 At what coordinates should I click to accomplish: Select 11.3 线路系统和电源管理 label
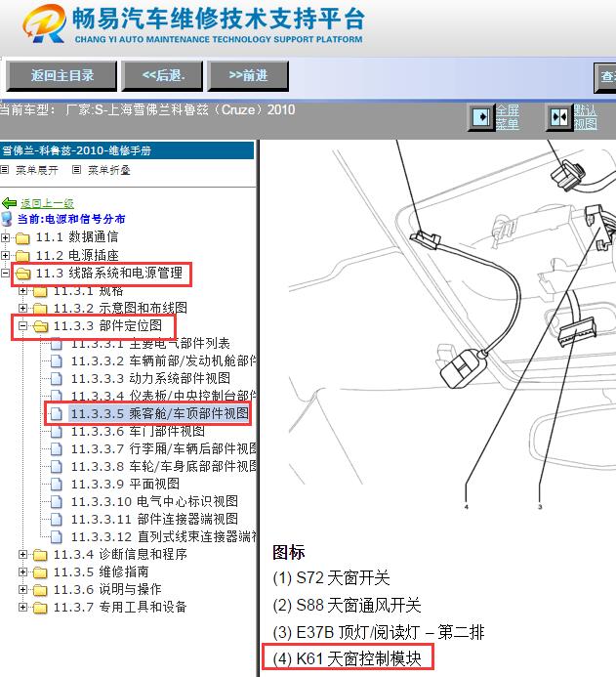(x=109, y=273)
